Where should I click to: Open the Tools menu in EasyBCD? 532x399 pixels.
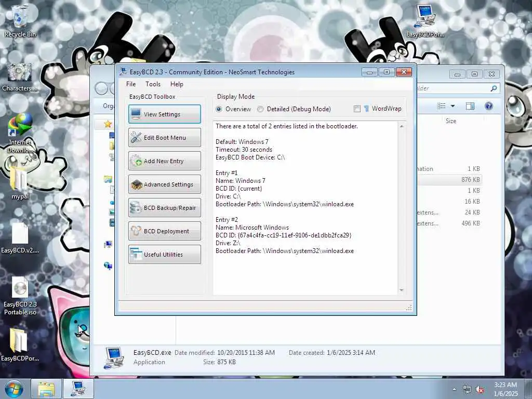point(153,84)
